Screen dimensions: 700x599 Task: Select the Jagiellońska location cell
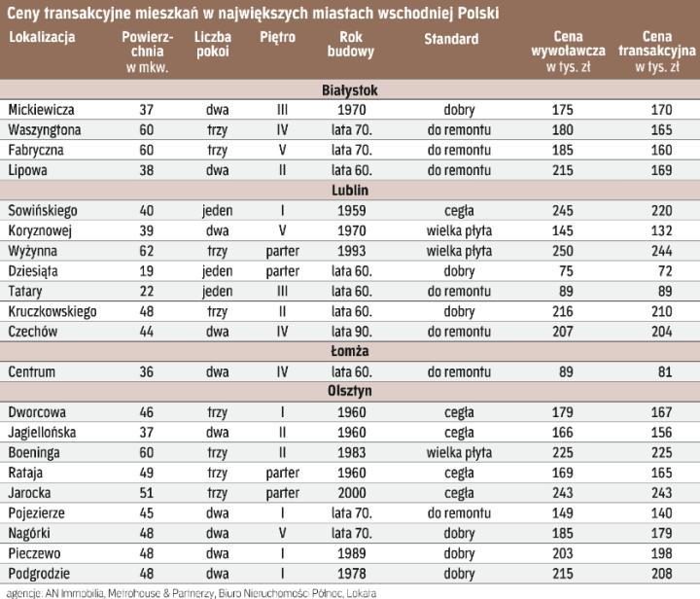(x=43, y=431)
